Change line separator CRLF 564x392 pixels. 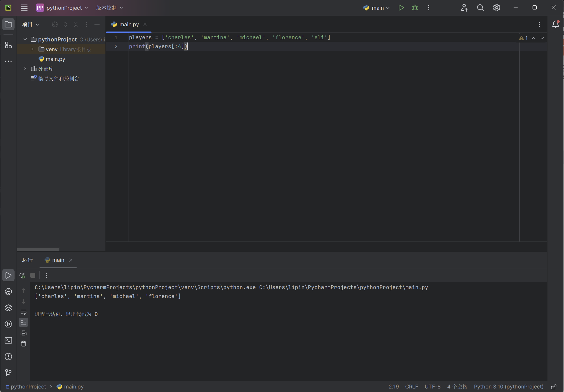[411, 387]
